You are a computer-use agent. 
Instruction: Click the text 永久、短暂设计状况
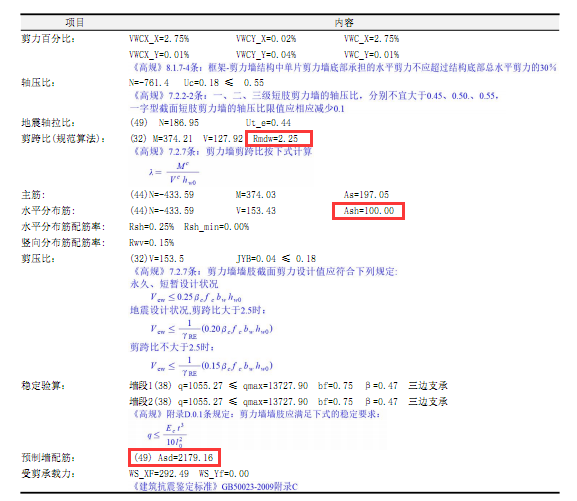174,284
